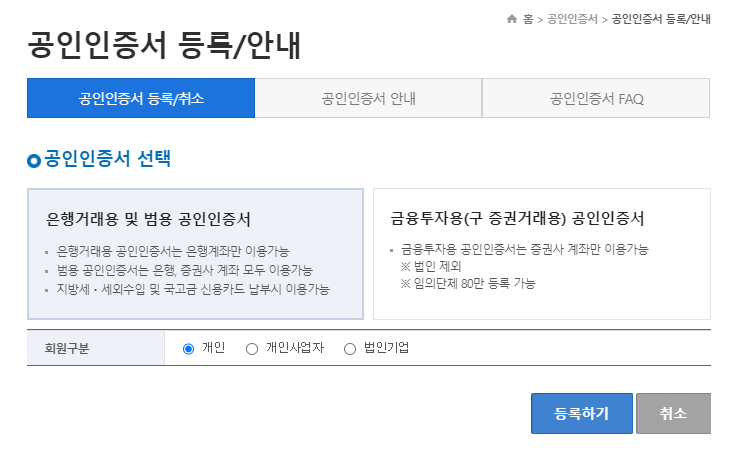731x454 pixels.
Task: Open 공인인증서 breadcrumb link
Action: 572,19
